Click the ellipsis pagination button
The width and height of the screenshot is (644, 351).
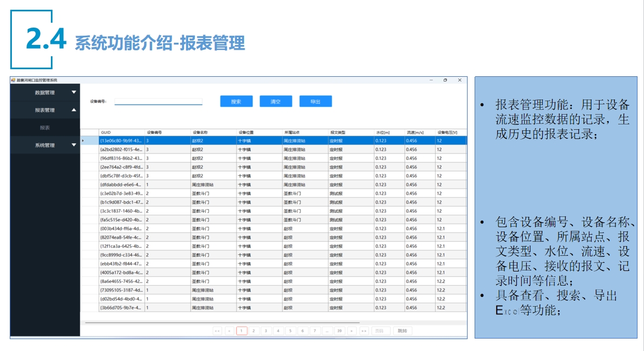pyautogui.click(x=327, y=330)
